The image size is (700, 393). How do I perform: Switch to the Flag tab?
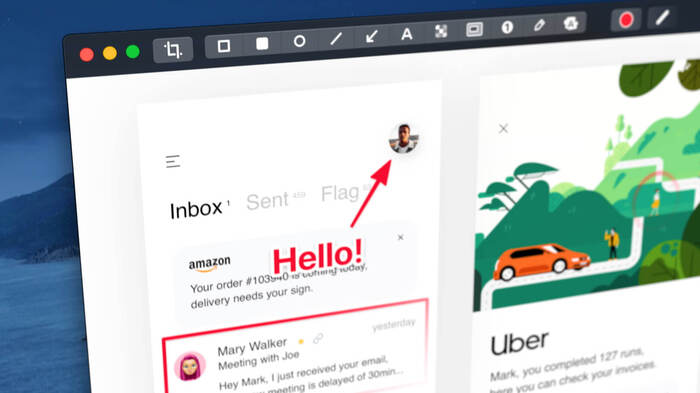pyautogui.click(x=340, y=193)
